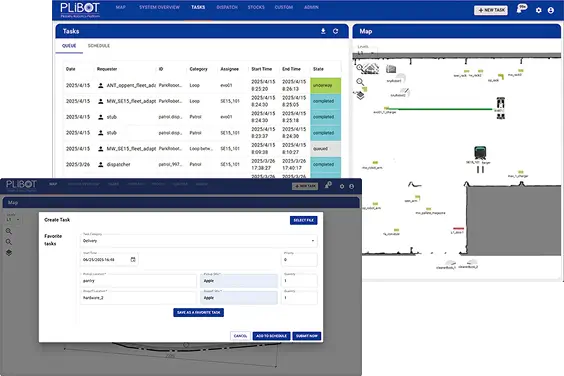Open settings gear in the back Tasks window
The image size is (564, 376).
(538, 10)
